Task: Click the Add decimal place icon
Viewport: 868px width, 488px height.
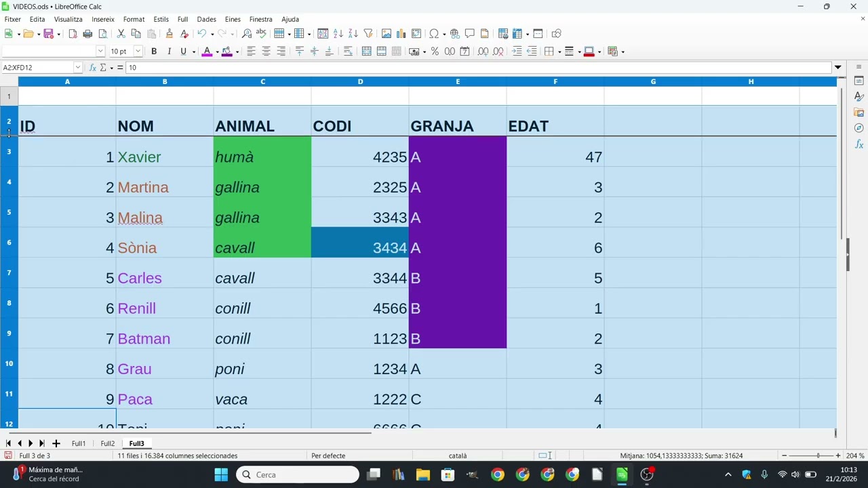Action: coord(483,52)
